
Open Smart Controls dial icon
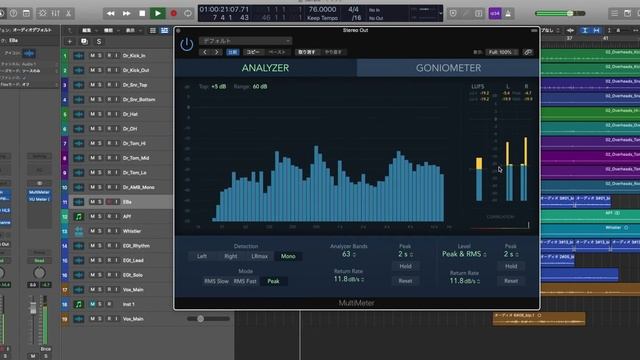click(x=43, y=13)
